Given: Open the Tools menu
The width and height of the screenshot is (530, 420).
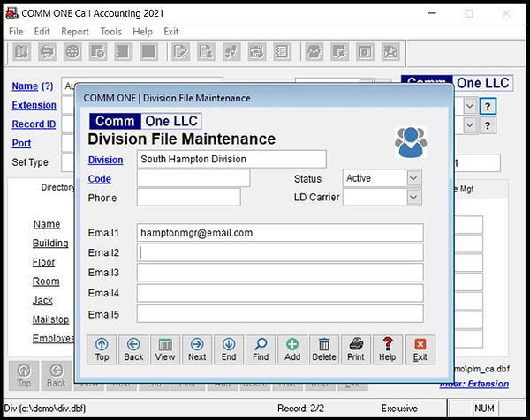Looking at the screenshot, I should (x=111, y=32).
